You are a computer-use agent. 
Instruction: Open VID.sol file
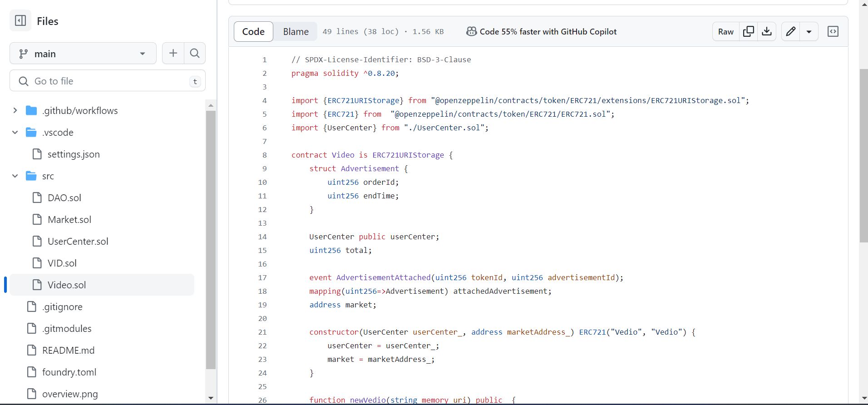coord(62,263)
